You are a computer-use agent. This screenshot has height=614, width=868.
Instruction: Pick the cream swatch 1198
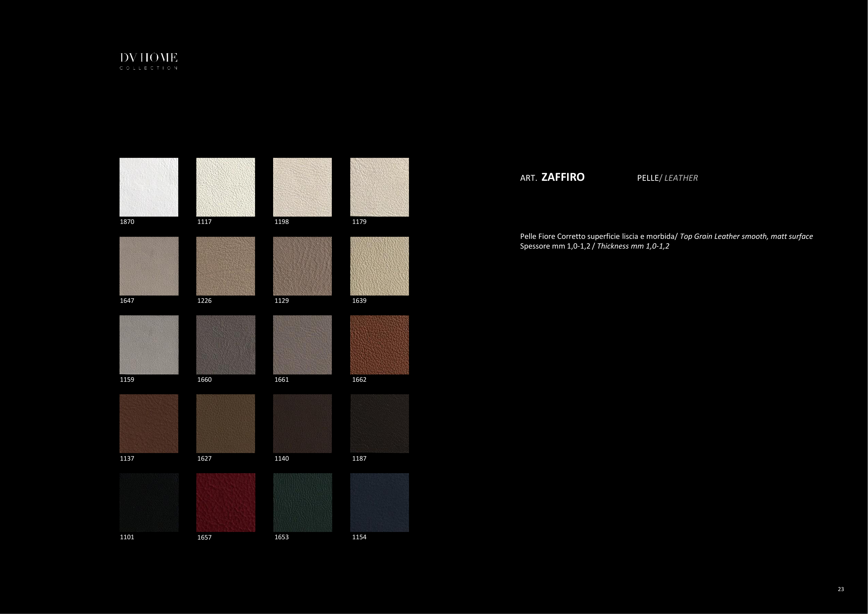point(302,187)
